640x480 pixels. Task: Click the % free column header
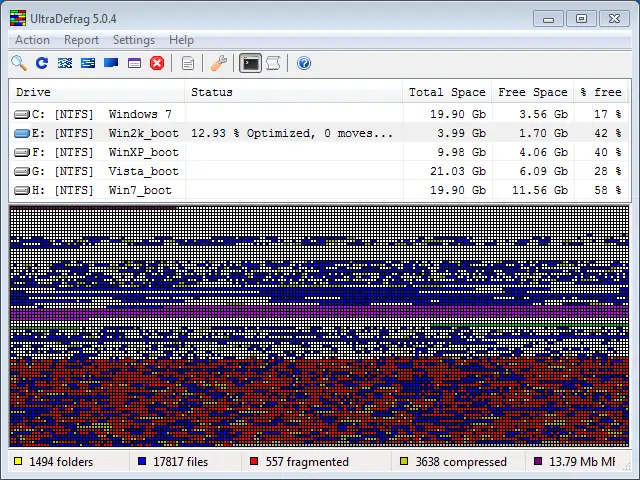[x=601, y=92]
